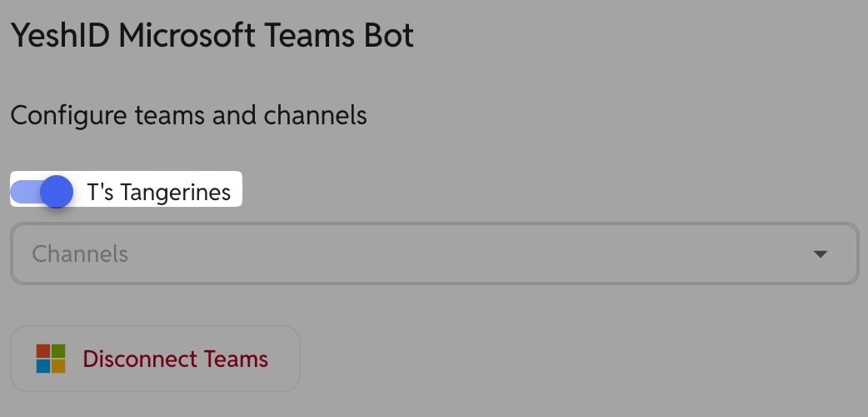Focus the Channels selection field
The height and width of the screenshot is (417, 868).
pyautogui.click(x=435, y=254)
